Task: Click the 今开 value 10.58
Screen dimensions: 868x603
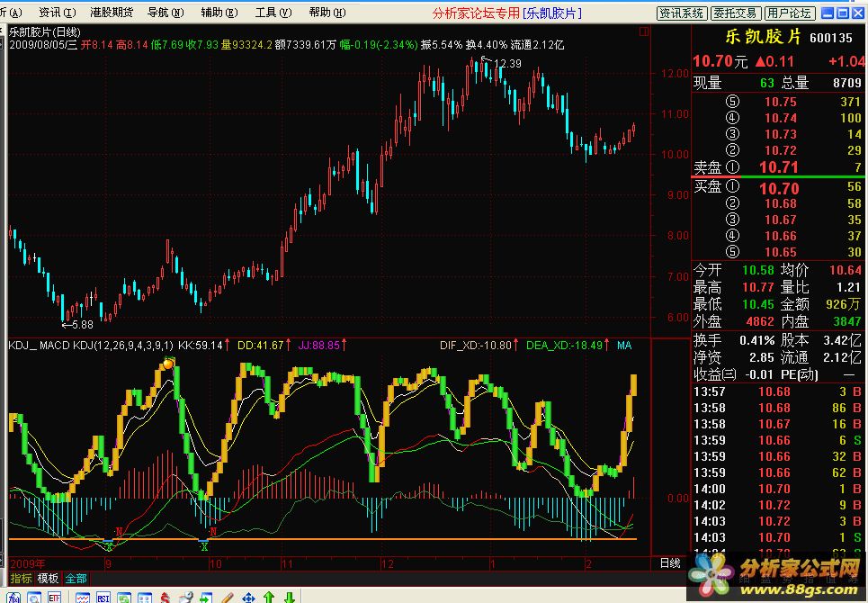Action: [x=758, y=270]
